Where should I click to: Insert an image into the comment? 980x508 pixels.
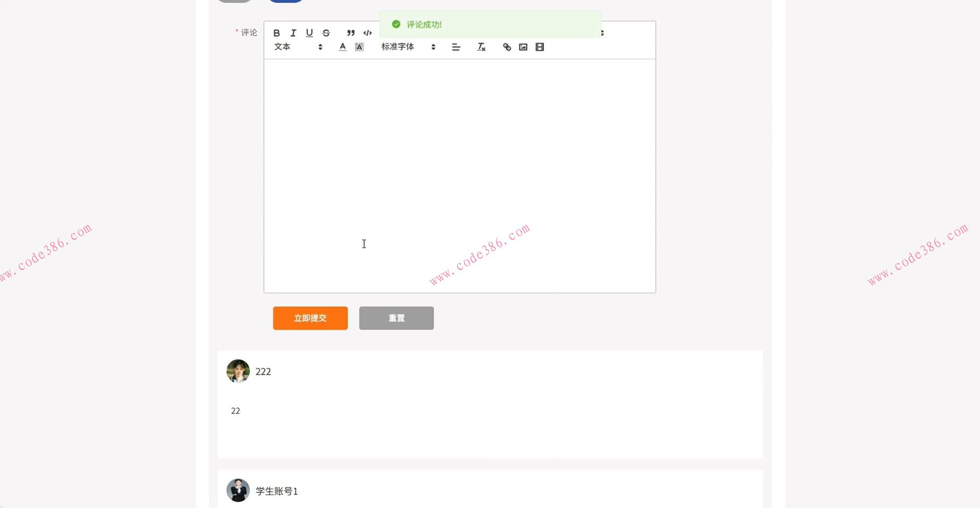click(x=523, y=47)
